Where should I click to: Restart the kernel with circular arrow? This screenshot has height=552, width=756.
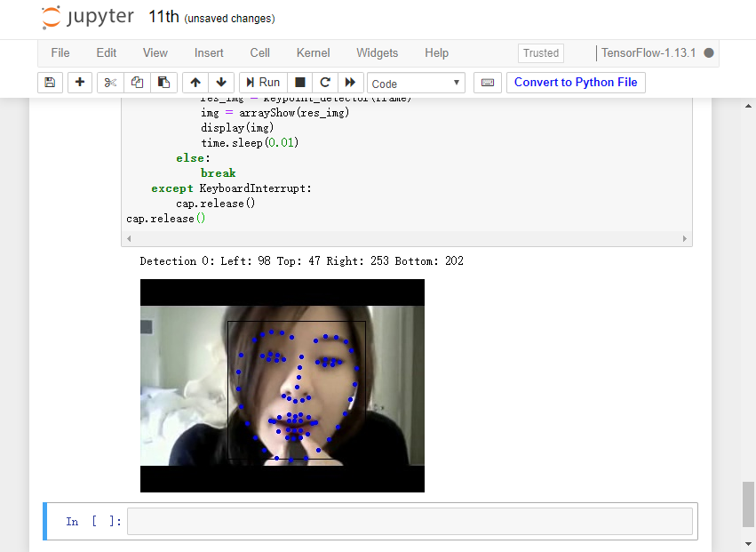pyautogui.click(x=325, y=83)
